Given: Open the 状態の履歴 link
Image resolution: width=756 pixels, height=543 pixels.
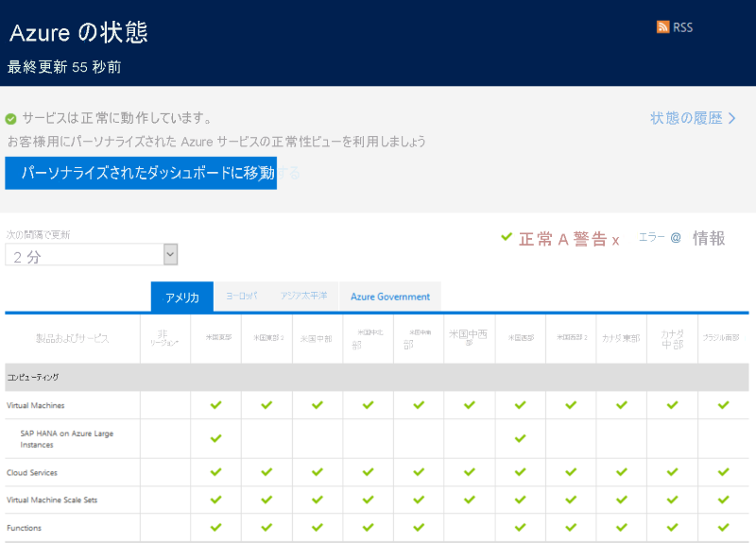Looking at the screenshot, I should point(693,118).
